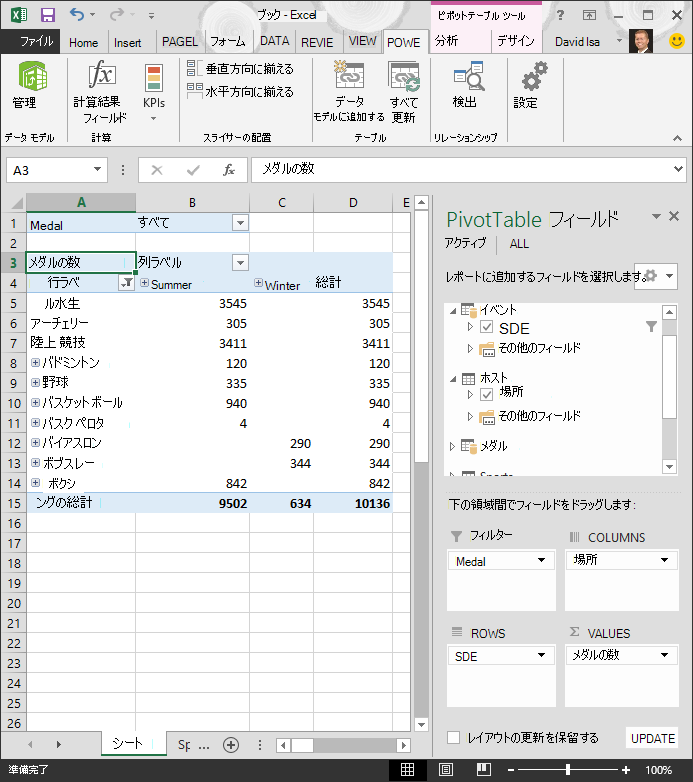Image resolution: width=693 pixels, height=782 pixels.
Task: Switch to Page Break Preview icon
Action: (x=484, y=770)
